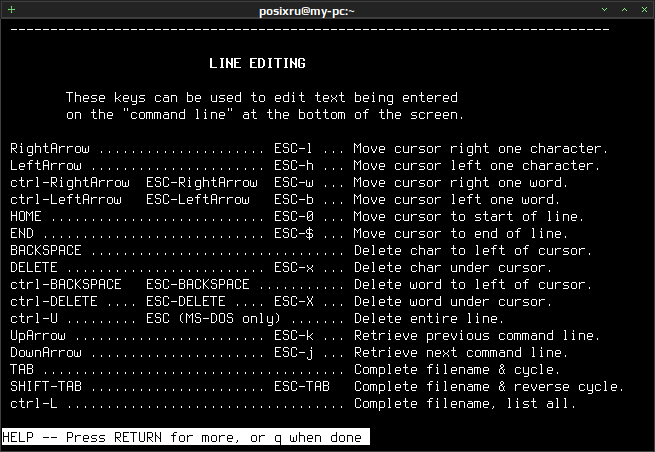Image resolution: width=655 pixels, height=452 pixels.
Task: Click 'Delete char to left of cursor.'
Action: click(x=472, y=250)
